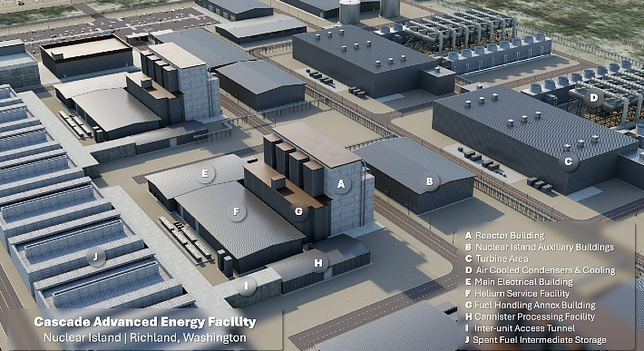The image size is (644, 351).
Task: Select 'Nuclear Island Auxiliary Buildings' legend entry
Action: coord(540,247)
